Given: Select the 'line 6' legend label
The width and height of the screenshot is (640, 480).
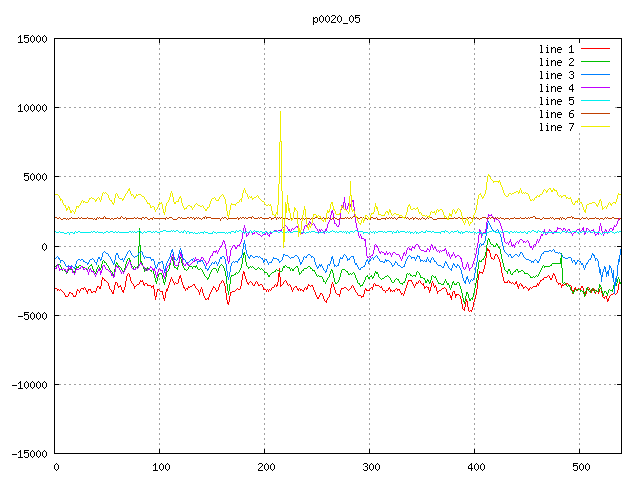Looking at the screenshot, I should click(x=556, y=114).
